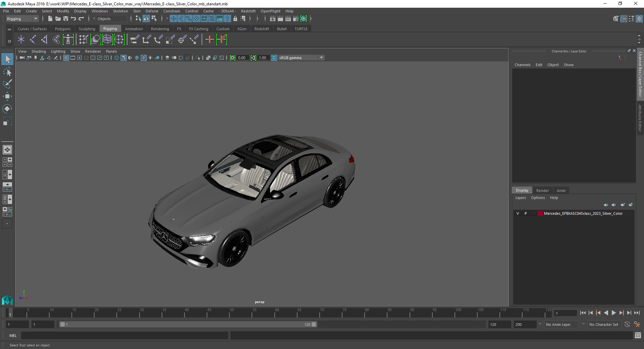Switch to the Animation shelf tab
The image size is (644, 349).
[134, 29]
